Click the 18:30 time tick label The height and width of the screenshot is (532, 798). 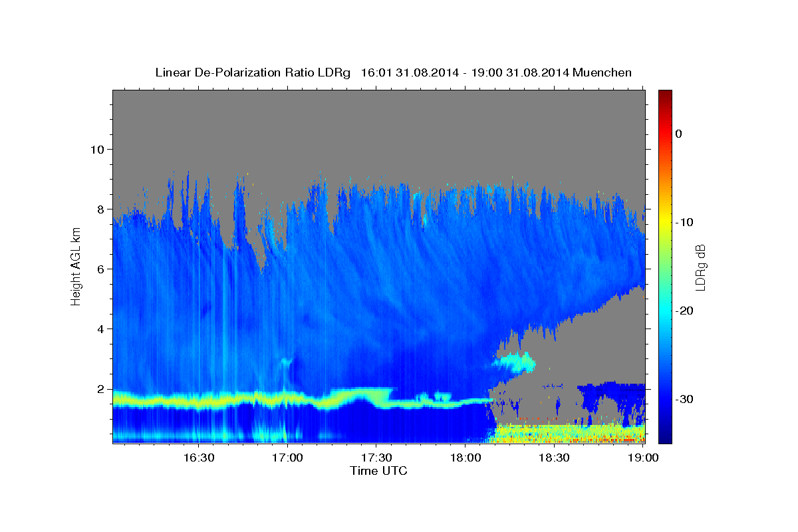553,458
